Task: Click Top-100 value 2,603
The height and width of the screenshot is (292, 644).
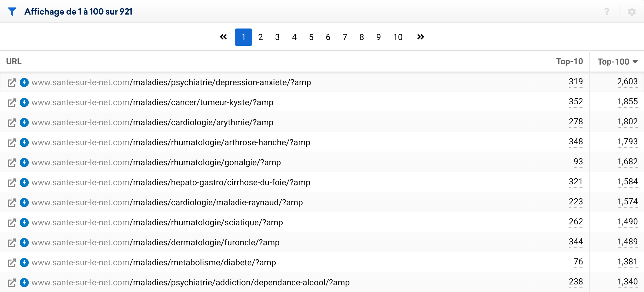Action: coord(628,82)
